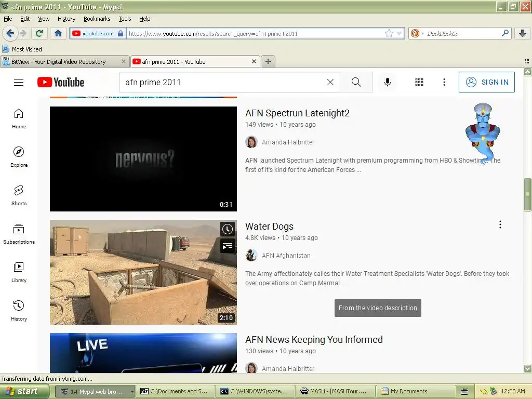Viewport: 532px width, 399px height.
Task: Click the DuckDuckGo search magnifier icon
Action: click(x=505, y=33)
